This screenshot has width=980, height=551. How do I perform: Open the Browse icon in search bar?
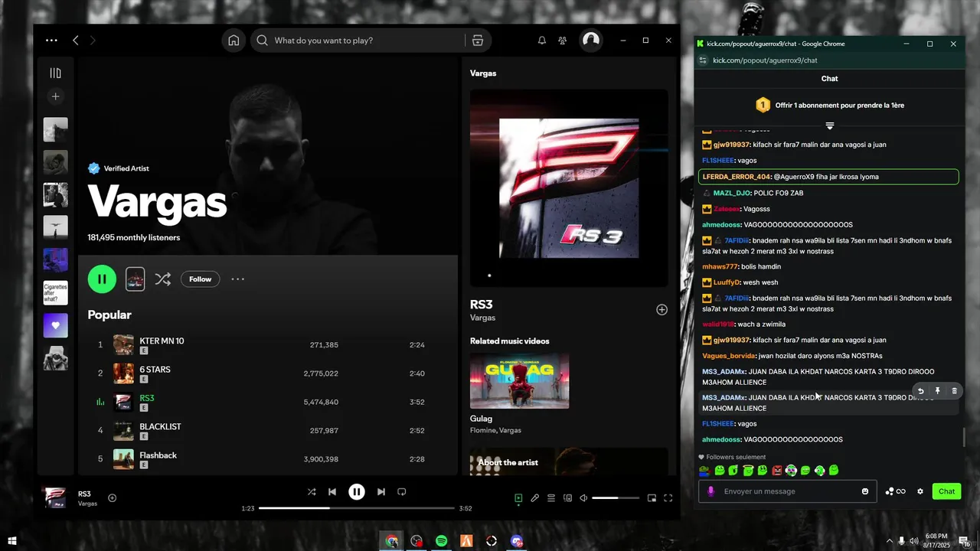478,41
